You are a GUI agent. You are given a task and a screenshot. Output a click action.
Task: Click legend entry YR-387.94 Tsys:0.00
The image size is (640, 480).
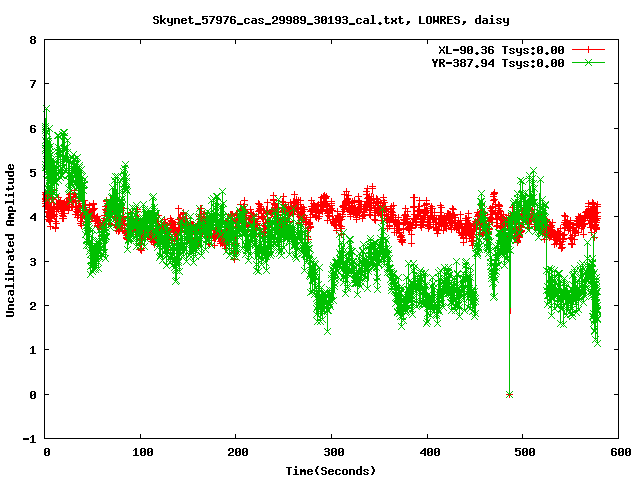pos(498,63)
